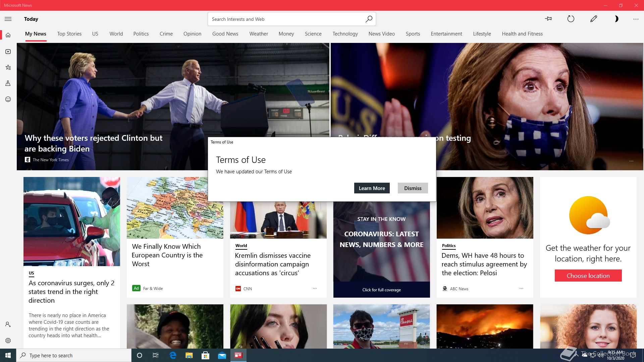The width and height of the screenshot is (644, 362).
Task: Select the Weather tab
Action: tap(259, 34)
